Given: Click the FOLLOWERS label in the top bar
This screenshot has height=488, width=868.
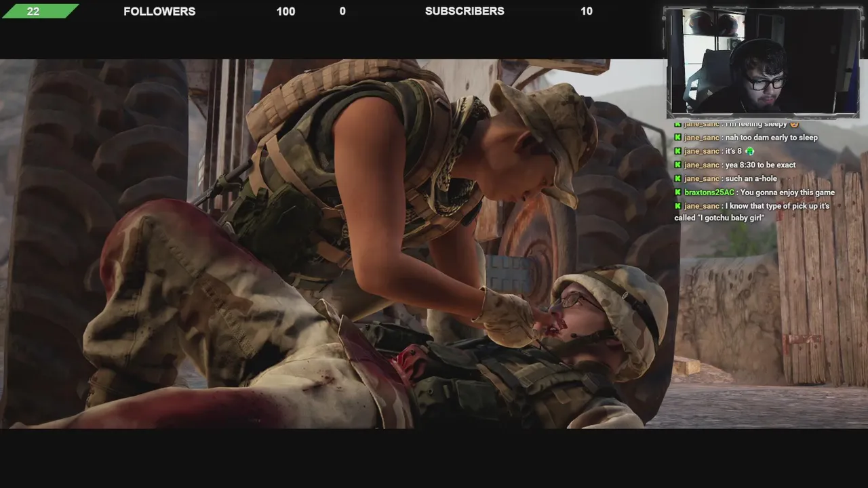Looking at the screenshot, I should [x=159, y=11].
